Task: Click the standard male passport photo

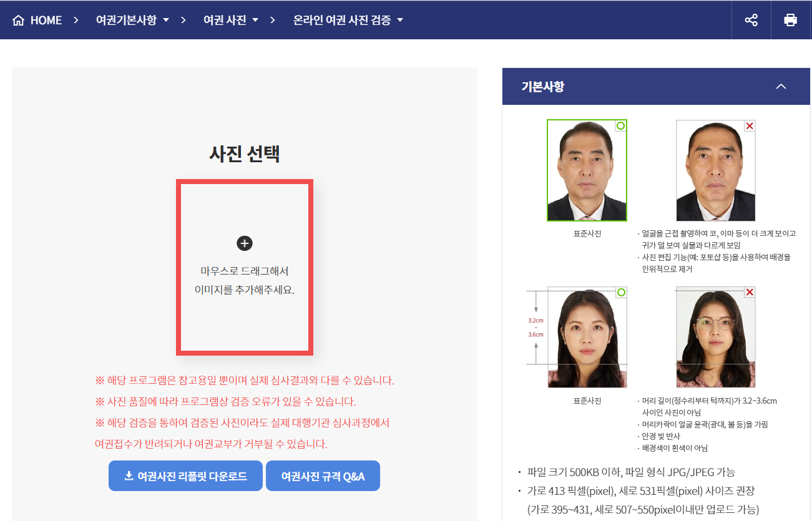Action: coord(587,170)
